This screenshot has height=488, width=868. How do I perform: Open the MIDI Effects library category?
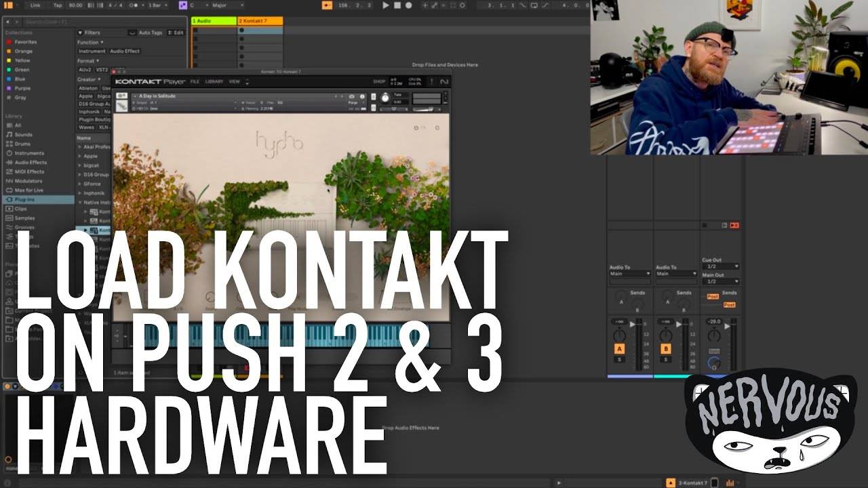(29, 171)
